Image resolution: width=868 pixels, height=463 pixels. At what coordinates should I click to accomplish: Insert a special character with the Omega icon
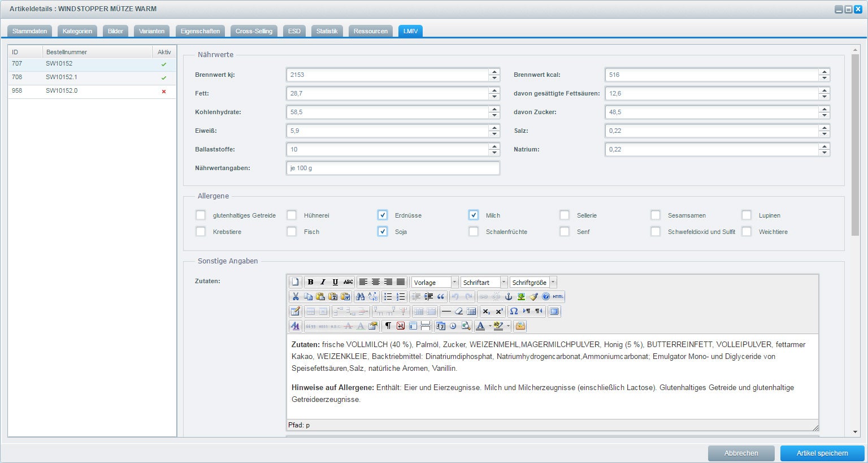pyautogui.click(x=514, y=311)
